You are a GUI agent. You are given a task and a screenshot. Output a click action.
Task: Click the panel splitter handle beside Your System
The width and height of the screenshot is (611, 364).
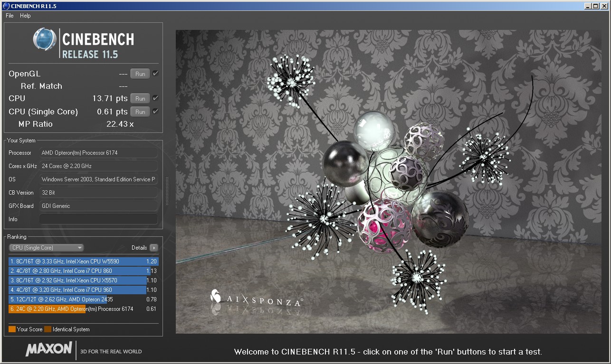[167, 191]
